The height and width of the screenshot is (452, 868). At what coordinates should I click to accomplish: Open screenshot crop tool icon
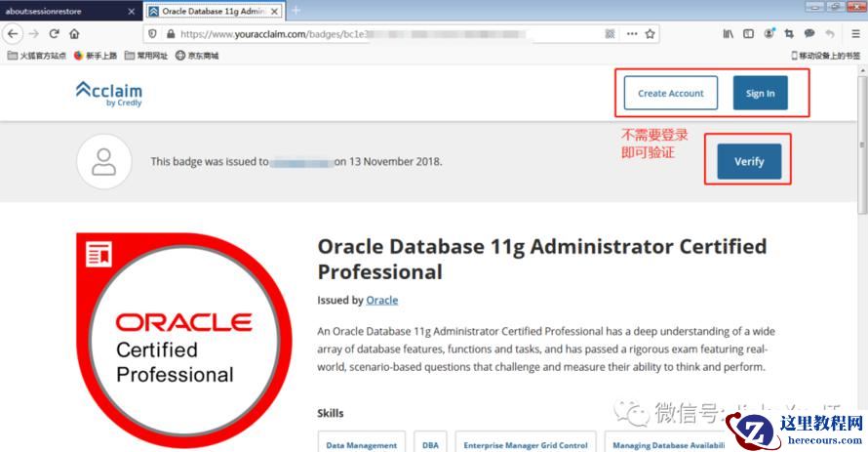pyautogui.click(x=789, y=34)
